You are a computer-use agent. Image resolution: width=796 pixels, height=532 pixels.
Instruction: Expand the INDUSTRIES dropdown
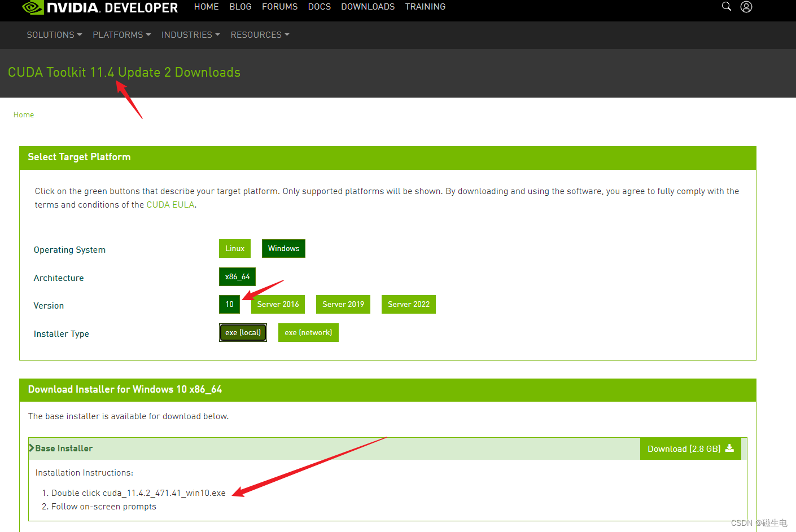click(x=190, y=35)
